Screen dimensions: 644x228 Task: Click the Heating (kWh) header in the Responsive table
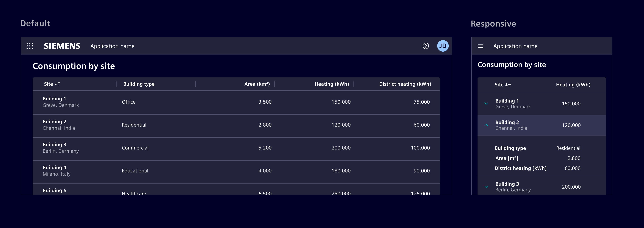coord(573,85)
